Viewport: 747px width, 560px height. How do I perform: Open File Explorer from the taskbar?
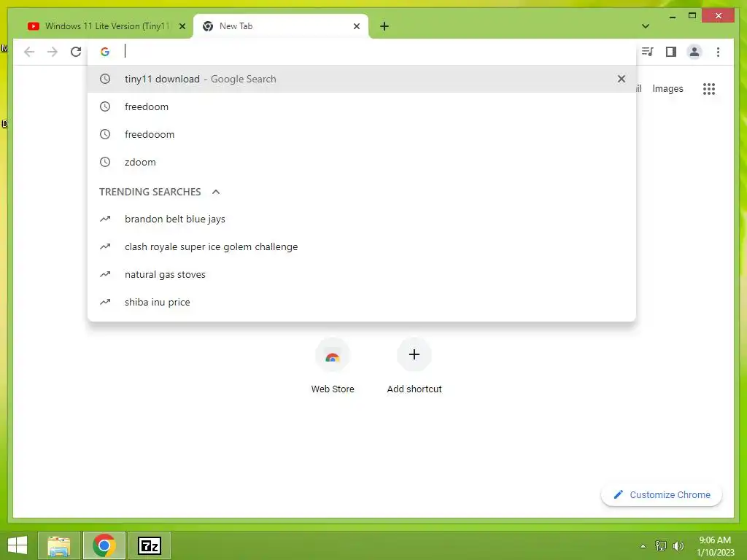[x=59, y=545]
